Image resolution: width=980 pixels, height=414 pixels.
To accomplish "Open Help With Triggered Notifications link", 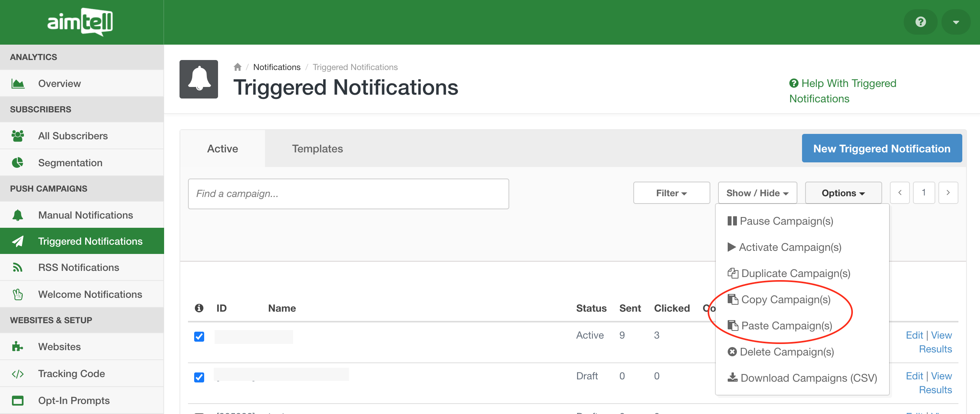I will click(842, 91).
